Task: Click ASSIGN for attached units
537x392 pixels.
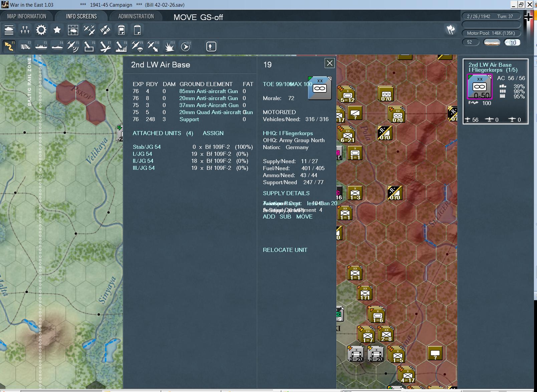Action: point(213,133)
